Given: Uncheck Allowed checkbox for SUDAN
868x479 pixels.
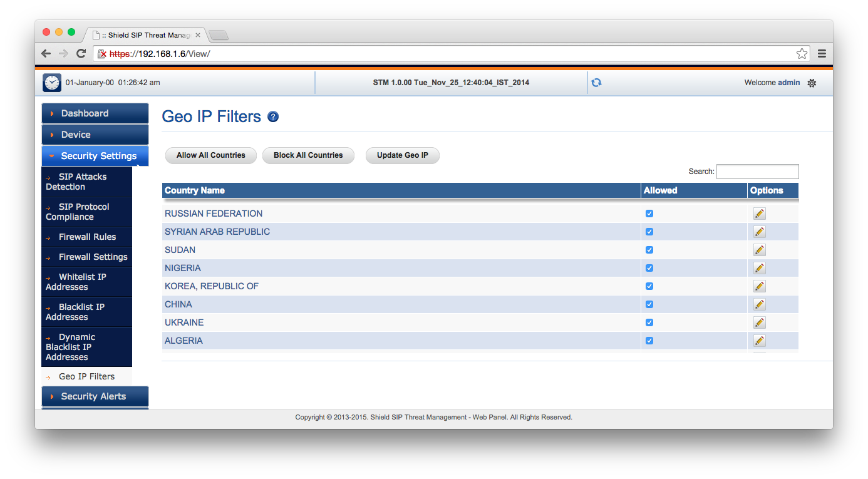Looking at the screenshot, I should [x=649, y=250].
